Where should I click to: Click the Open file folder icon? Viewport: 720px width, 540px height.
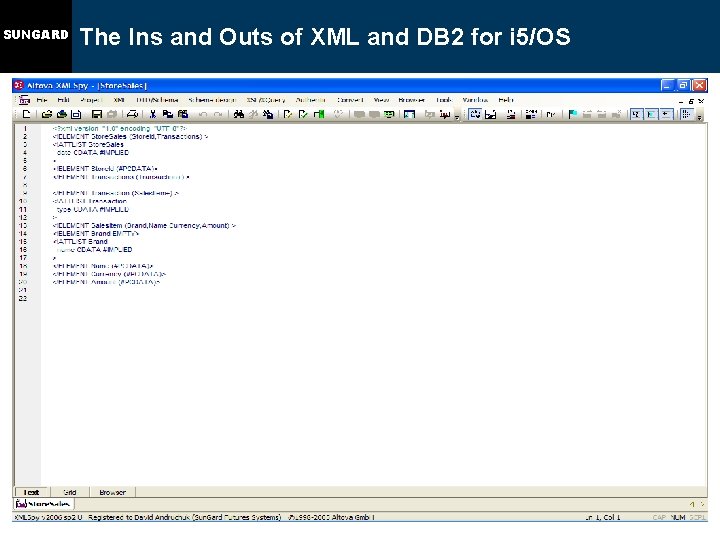[46, 114]
